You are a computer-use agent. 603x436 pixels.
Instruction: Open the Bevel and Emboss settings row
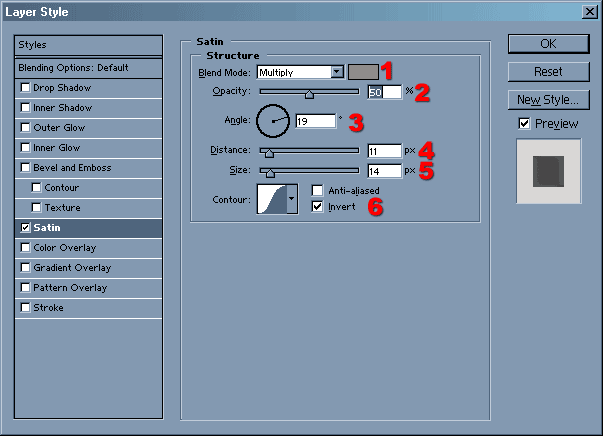tap(88, 168)
